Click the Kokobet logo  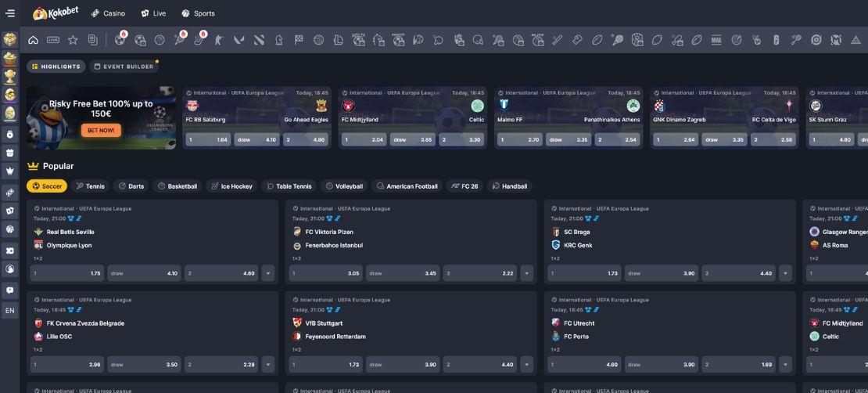(56, 13)
